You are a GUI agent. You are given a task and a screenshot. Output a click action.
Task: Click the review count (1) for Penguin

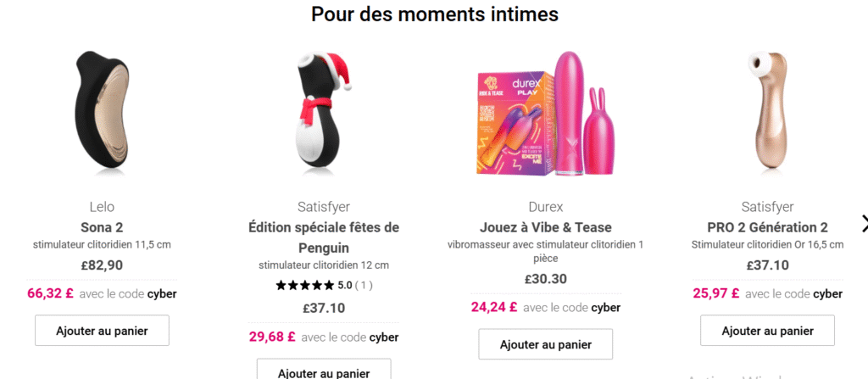[x=363, y=286]
